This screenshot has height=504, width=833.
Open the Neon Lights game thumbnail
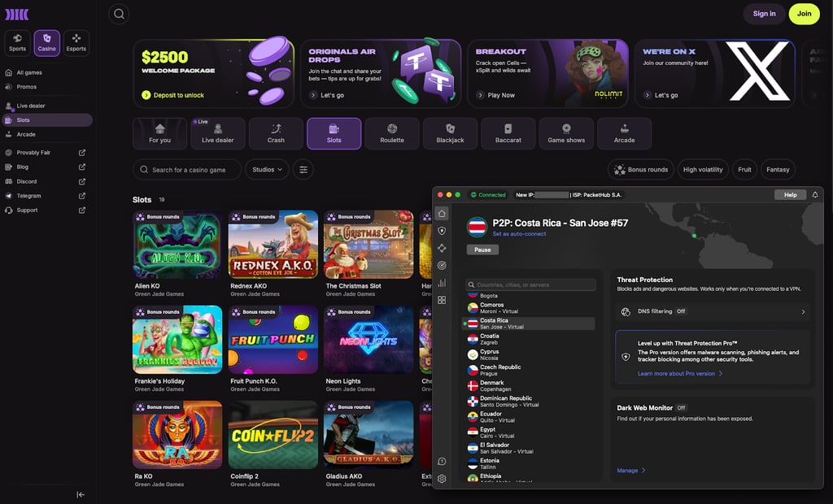click(369, 339)
